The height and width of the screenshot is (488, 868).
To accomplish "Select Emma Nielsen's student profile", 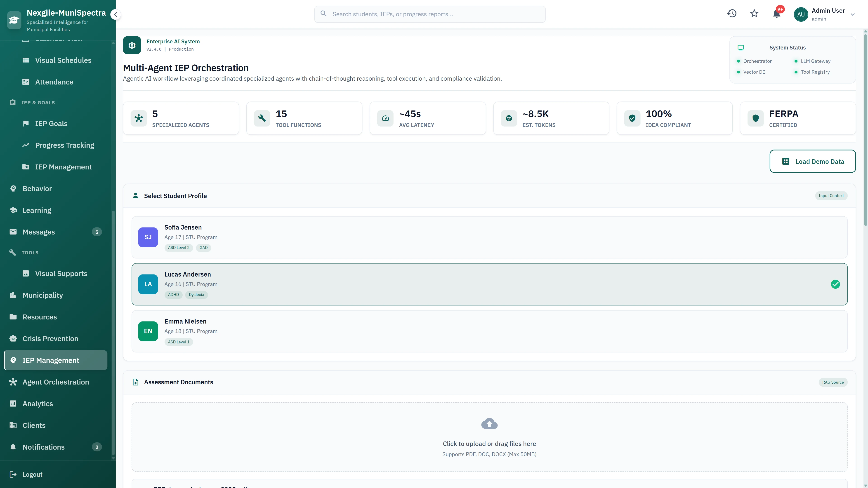I will click(x=489, y=331).
